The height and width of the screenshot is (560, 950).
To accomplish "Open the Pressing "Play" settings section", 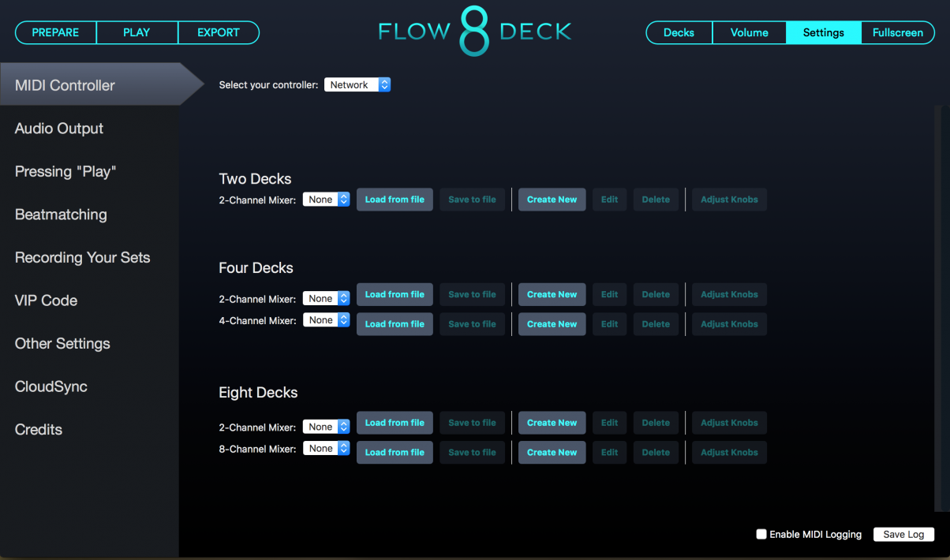I will (x=65, y=171).
